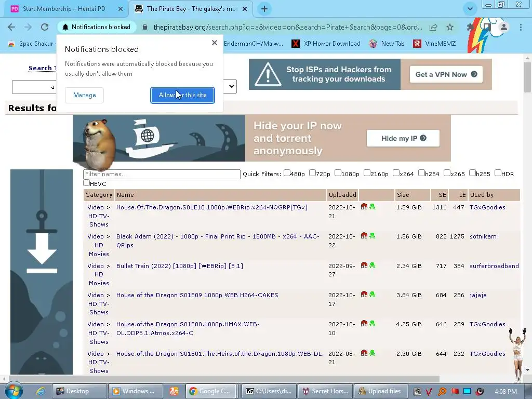
Task: Click the red V tray icon
Action: coord(429,392)
